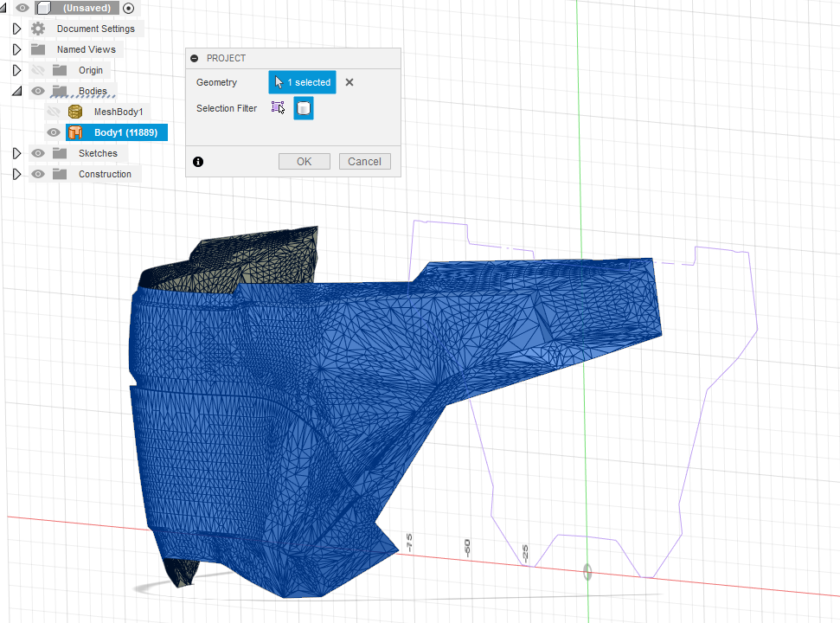This screenshot has height=623, width=840.
Task: Click the Document Settings gear icon
Action: 38,29
